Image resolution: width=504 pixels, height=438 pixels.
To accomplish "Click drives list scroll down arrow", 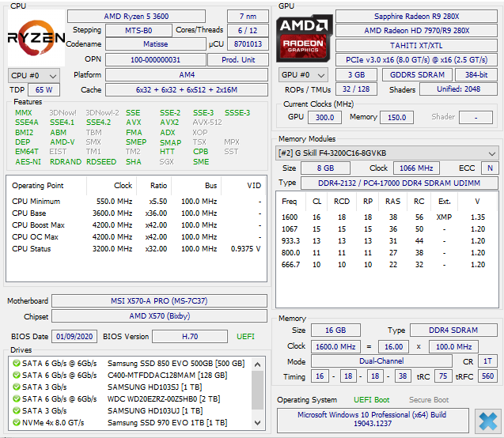I will [x=257, y=423].
